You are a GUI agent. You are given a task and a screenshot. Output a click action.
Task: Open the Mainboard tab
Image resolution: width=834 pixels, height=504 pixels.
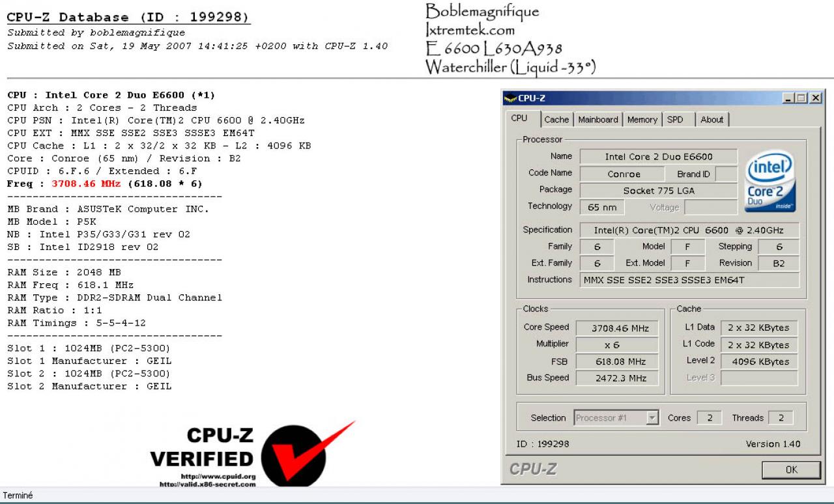click(x=598, y=120)
